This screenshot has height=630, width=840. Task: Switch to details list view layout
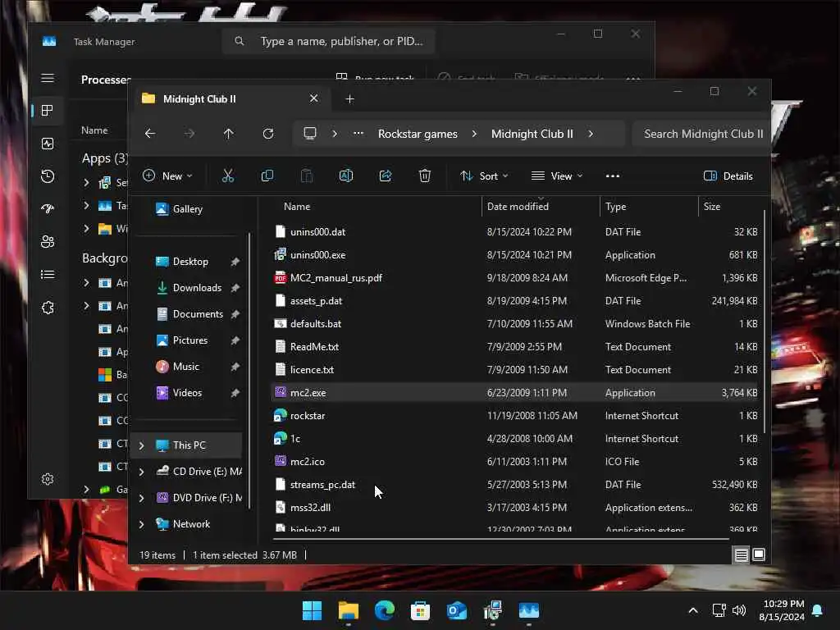coord(741,555)
